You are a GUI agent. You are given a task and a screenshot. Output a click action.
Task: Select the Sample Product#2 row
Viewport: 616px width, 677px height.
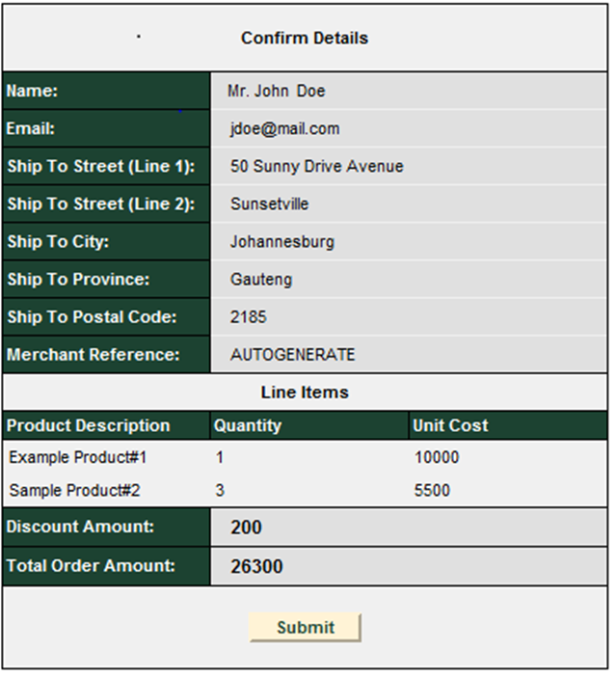[75, 491]
